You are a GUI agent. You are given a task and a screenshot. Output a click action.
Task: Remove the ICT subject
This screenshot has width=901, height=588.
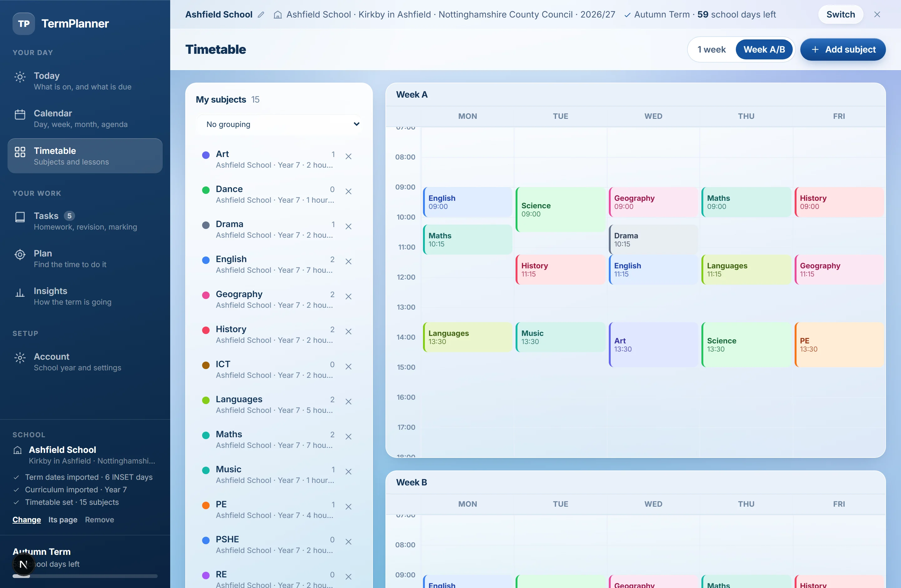pyautogui.click(x=348, y=366)
